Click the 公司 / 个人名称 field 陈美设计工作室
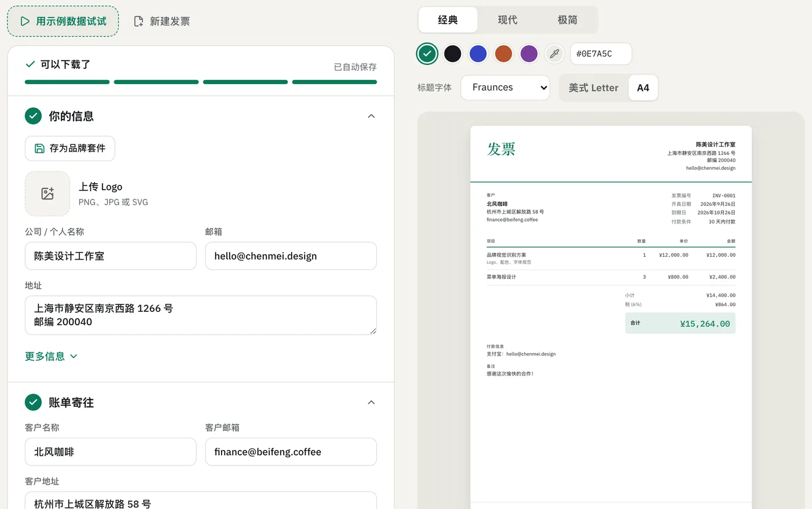This screenshot has height=509, width=812. pos(111,256)
